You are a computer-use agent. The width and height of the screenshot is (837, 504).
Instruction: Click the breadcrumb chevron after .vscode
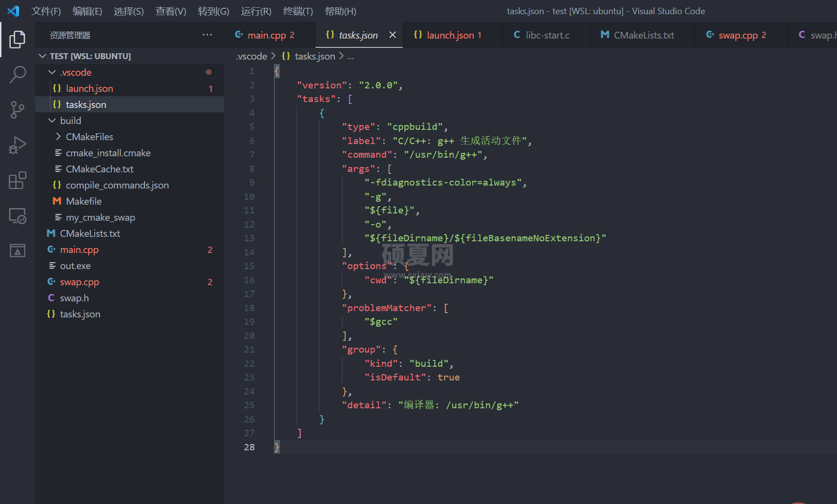click(273, 56)
